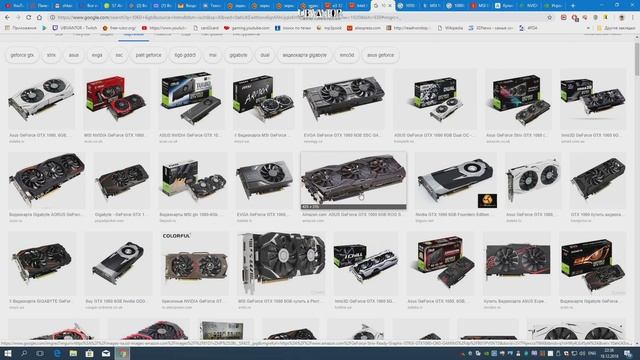640x360 pixels.
Task: Open a new tab with the plus button
Action: (x=573, y=6)
